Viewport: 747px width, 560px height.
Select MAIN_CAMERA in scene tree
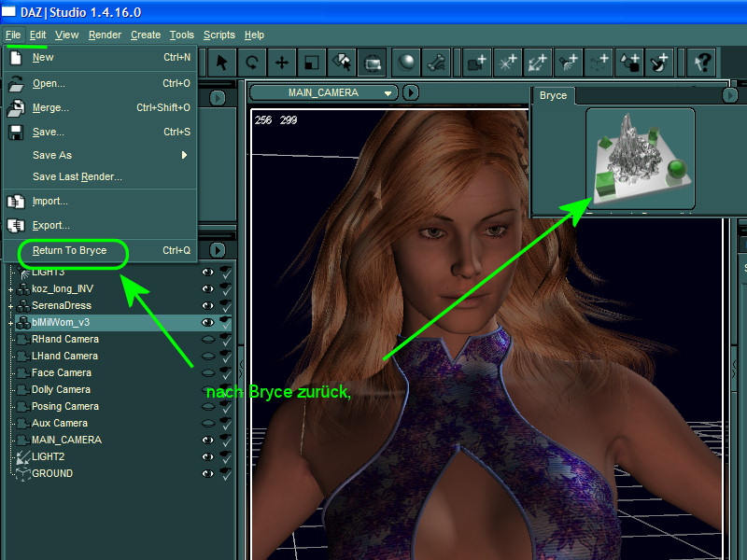click(66, 440)
